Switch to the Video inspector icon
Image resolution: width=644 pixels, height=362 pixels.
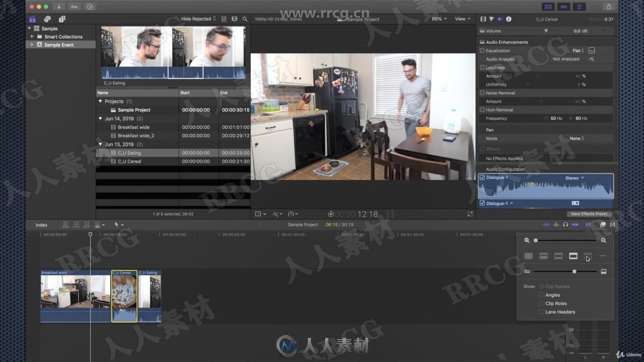tap(483, 19)
